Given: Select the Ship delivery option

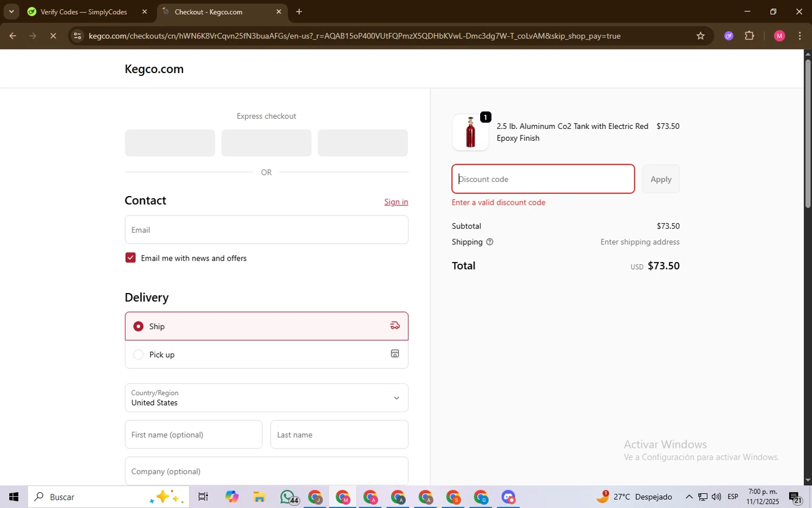Looking at the screenshot, I should pyautogui.click(x=266, y=326).
